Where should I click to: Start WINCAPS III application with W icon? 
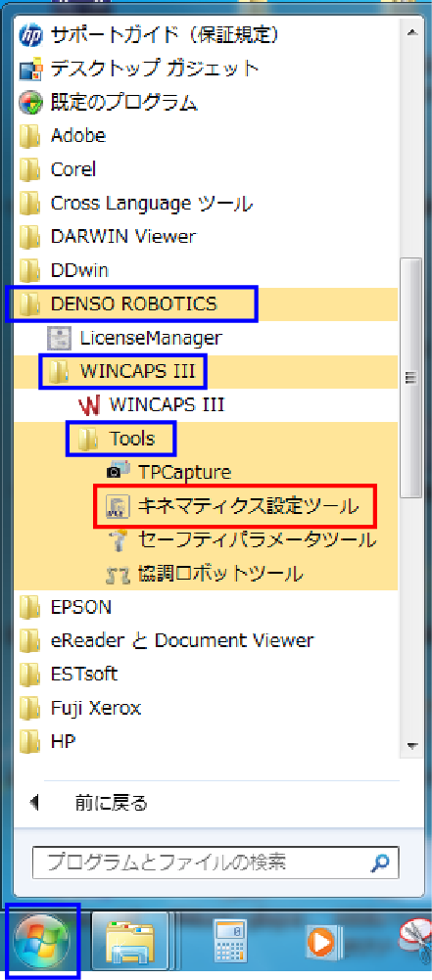point(151,404)
